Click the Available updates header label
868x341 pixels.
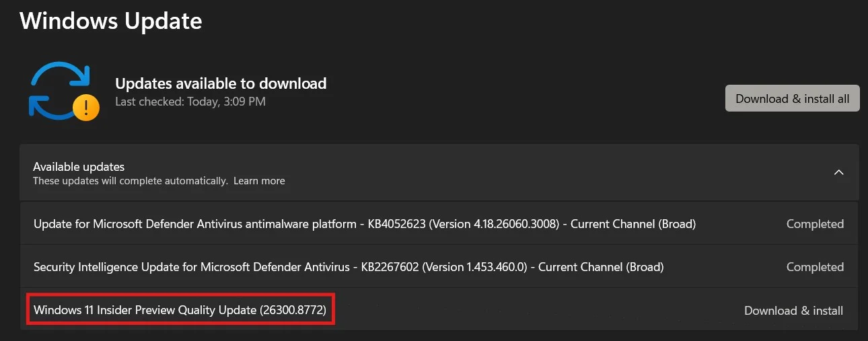[x=79, y=166]
